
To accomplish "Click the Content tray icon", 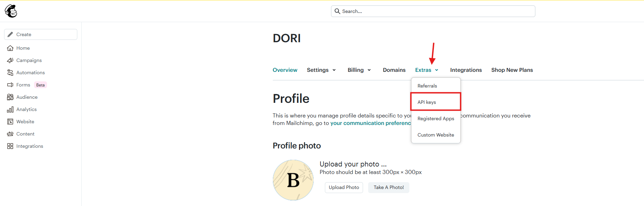I will [10, 134].
